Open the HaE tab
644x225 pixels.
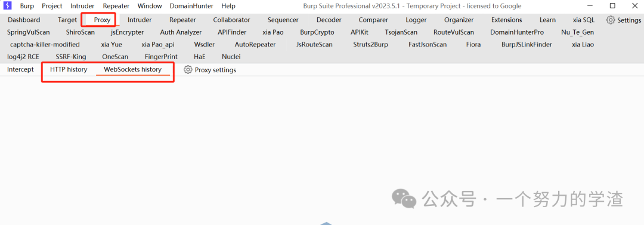click(x=200, y=57)
